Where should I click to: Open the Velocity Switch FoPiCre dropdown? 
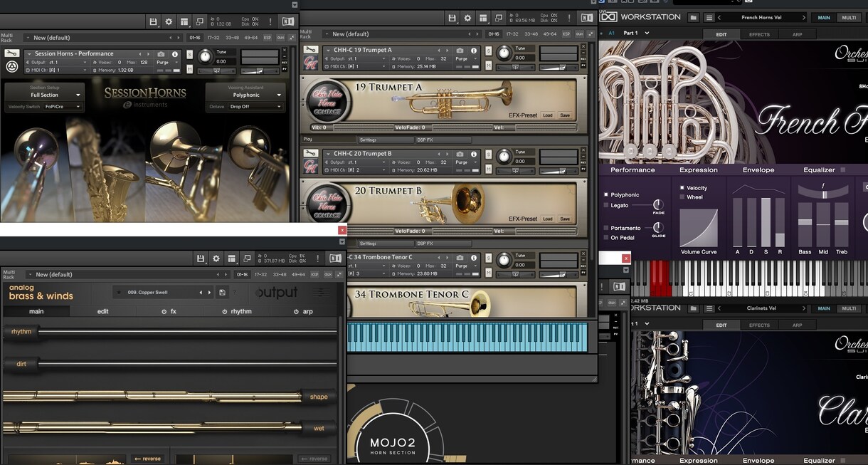tap(63, 107)
